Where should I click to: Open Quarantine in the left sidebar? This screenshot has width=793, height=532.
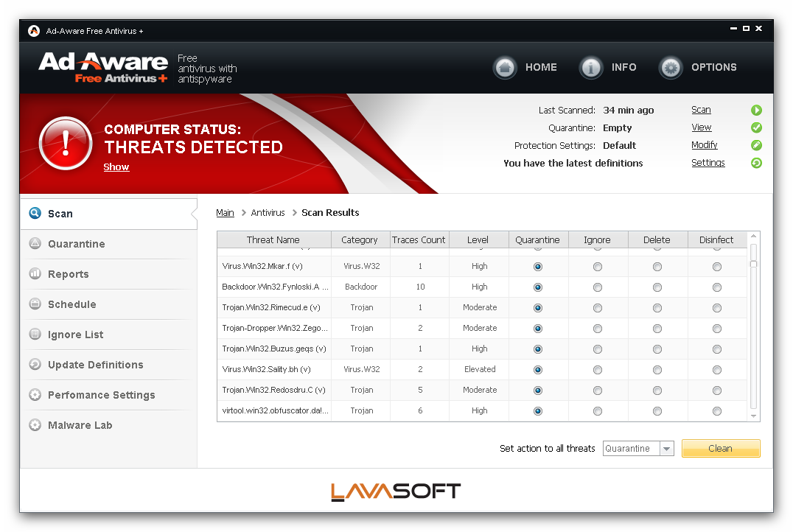pyautogui.click(x=77, y=245)
